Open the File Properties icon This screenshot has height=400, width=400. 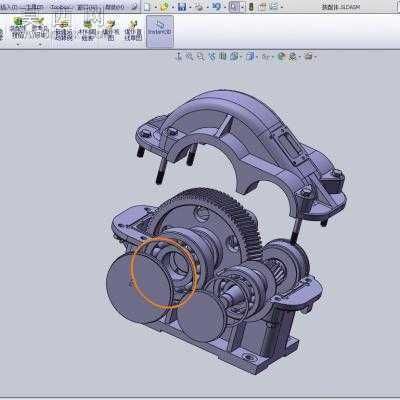[x=262, y=7]
